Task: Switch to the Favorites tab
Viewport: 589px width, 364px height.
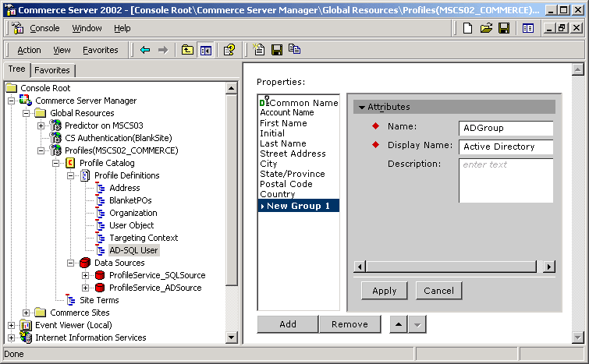Action: [52, 70]
